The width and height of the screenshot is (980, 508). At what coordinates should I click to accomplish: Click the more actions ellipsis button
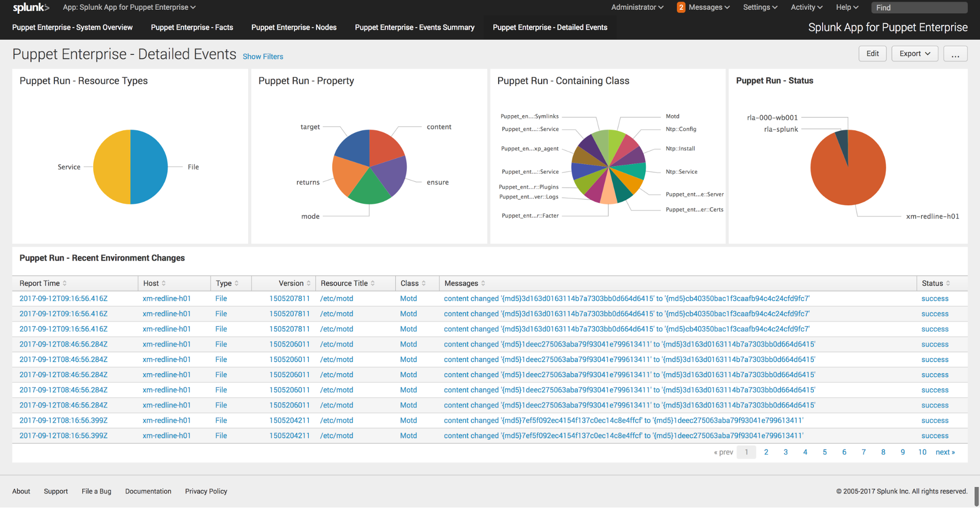coord(955,53)
